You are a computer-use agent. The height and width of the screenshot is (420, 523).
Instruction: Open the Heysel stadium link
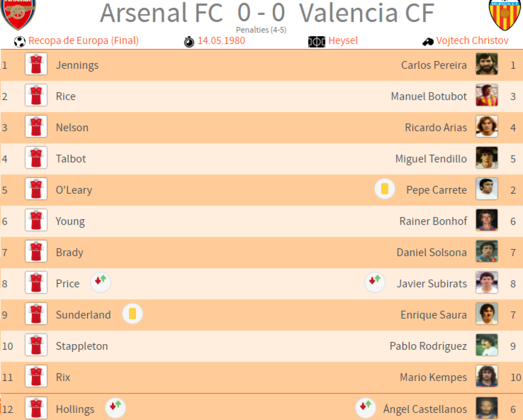coord(343,41)
